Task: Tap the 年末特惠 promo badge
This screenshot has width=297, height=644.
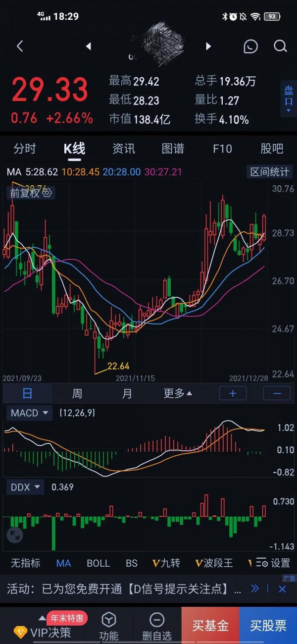Action: pyautogui.click(x=67, y=618)
